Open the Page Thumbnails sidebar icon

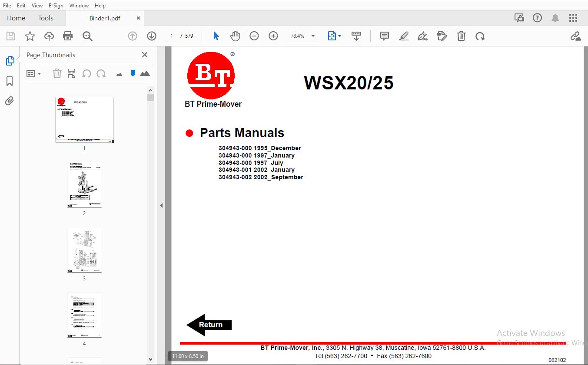click(x=10, y=61)
